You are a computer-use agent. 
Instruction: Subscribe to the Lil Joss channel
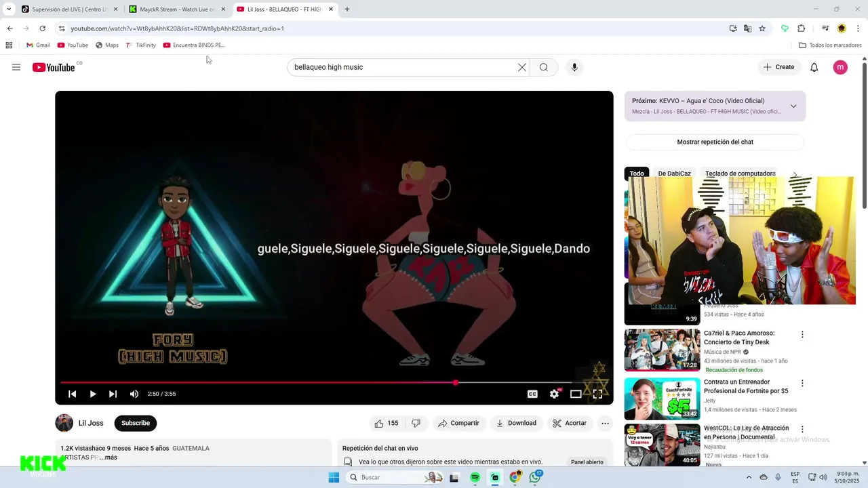pos(136,423)
